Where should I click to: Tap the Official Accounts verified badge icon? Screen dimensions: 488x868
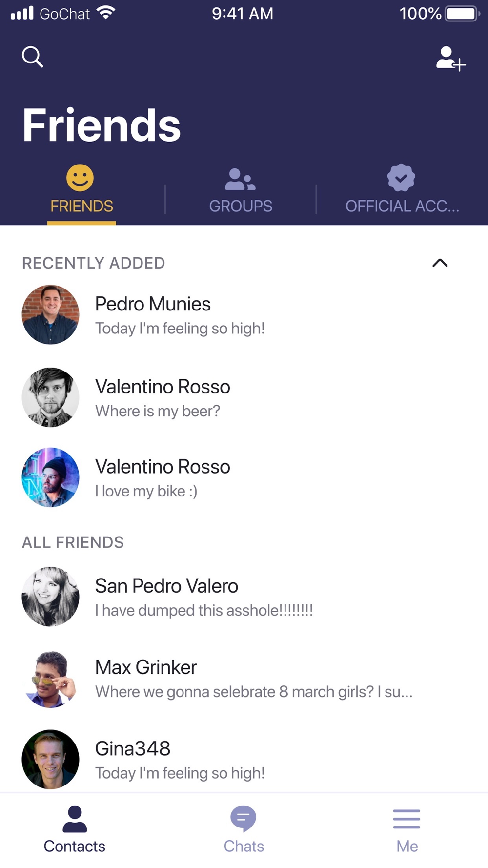[x=401, y=178]
